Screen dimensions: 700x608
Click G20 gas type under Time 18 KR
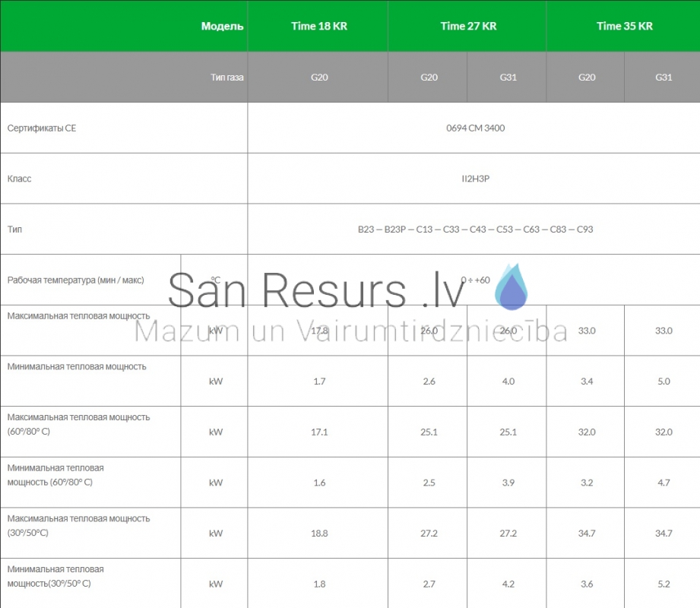coord(319,78)
